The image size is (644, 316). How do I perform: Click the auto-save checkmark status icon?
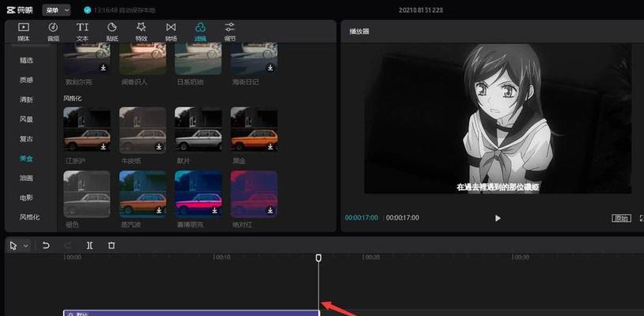(x=87, y=9)
